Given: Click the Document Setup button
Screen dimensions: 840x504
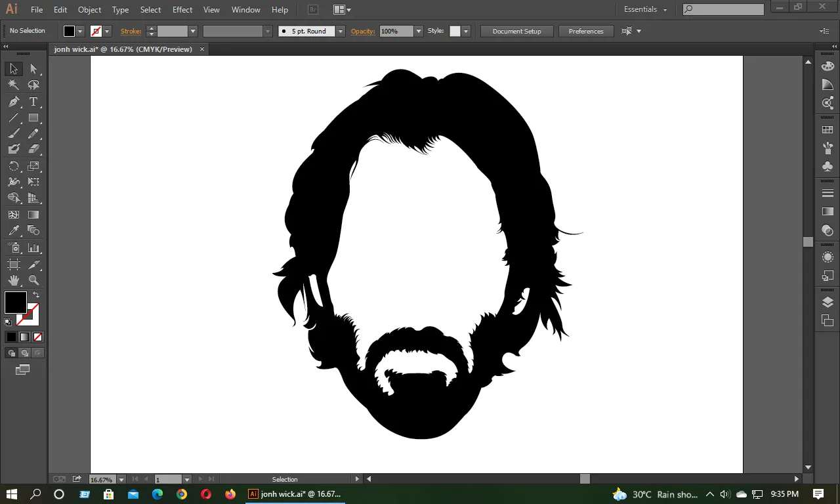Looking at the screenshot, I should tap(517, 31).
